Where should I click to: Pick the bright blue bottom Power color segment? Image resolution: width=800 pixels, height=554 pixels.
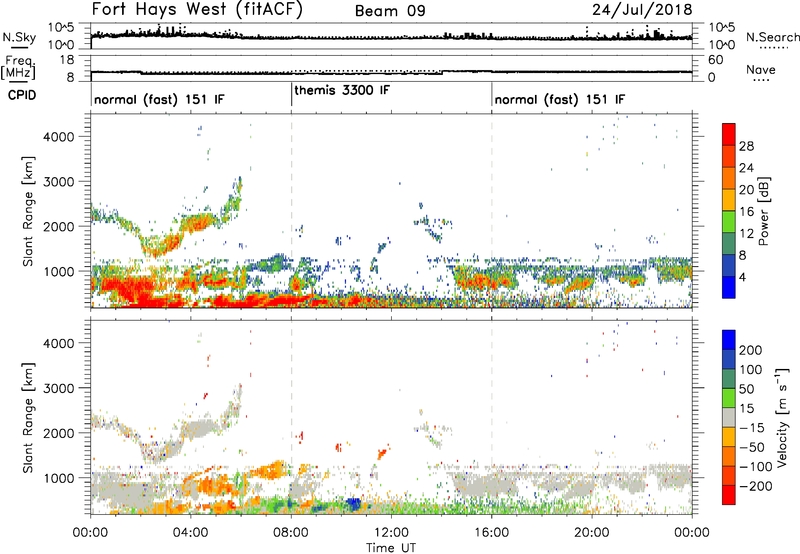click(x=729, y=288)
